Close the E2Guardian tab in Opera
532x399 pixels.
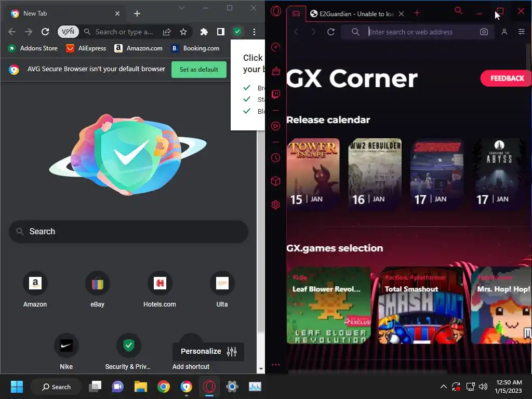pos(402,14)
